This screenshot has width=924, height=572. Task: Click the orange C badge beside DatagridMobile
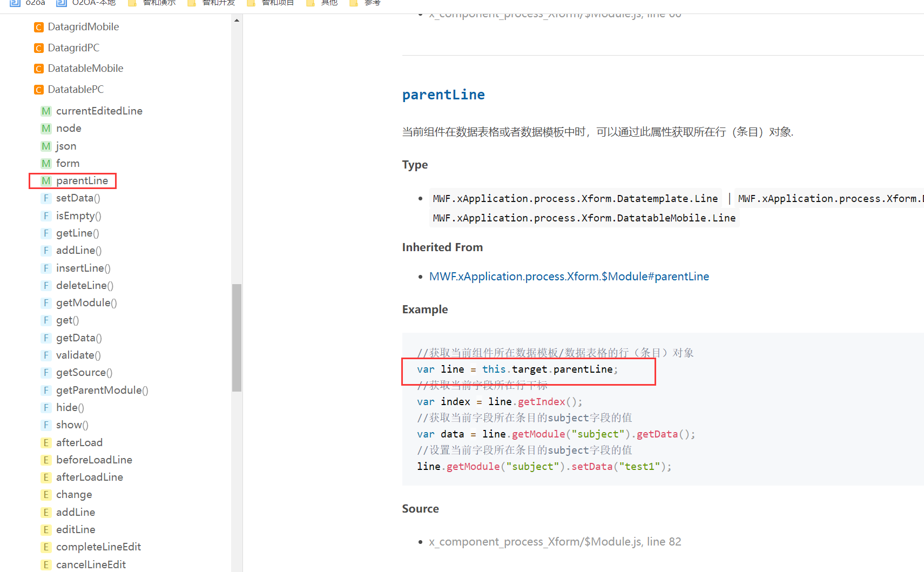point(39,27)
